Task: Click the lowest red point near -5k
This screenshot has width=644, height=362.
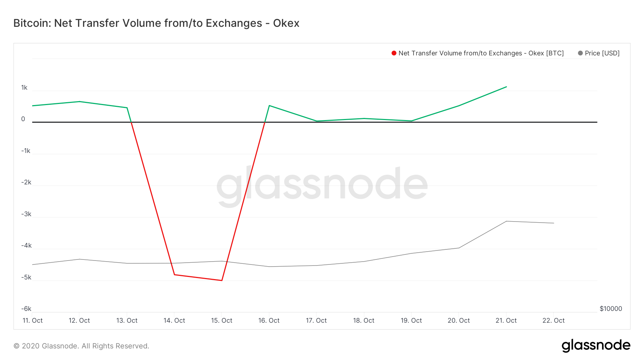Action: [222, 281]
